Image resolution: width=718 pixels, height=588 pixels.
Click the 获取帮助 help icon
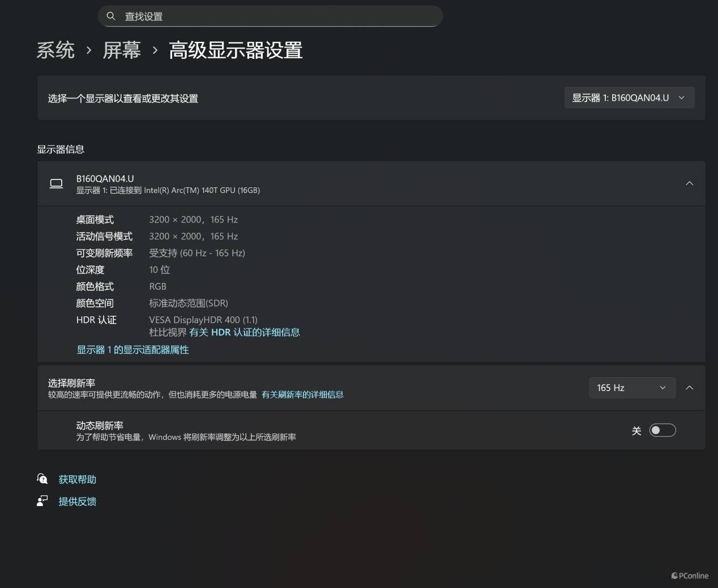(x=42, y=479)
